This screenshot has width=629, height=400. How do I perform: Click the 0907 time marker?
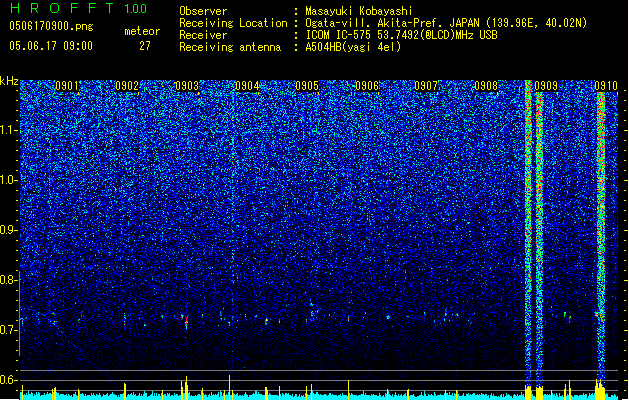(426, 86)
